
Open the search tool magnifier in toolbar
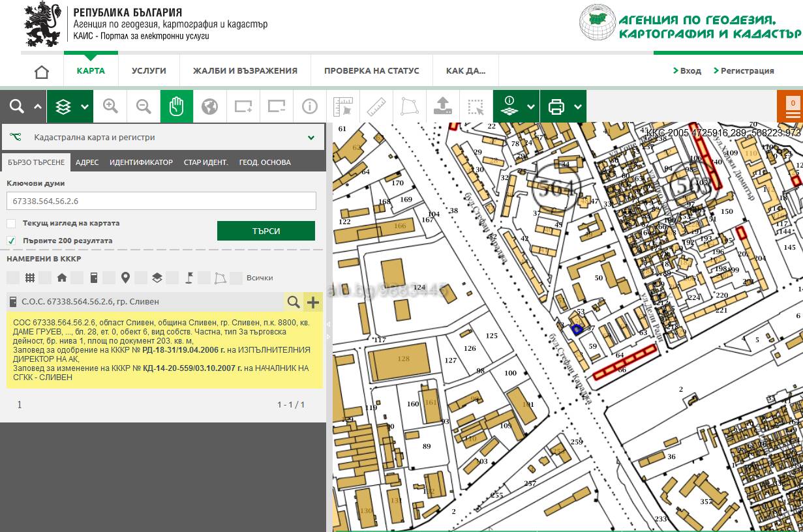16,106
